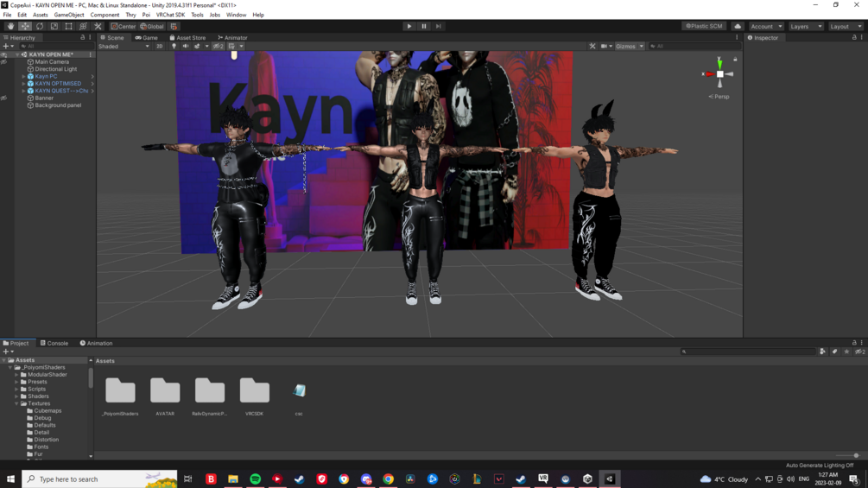The height and width of the screenshot is (488, 868).
Task: Open the VRCSDK folder in Assets
Action: [254, 396]
